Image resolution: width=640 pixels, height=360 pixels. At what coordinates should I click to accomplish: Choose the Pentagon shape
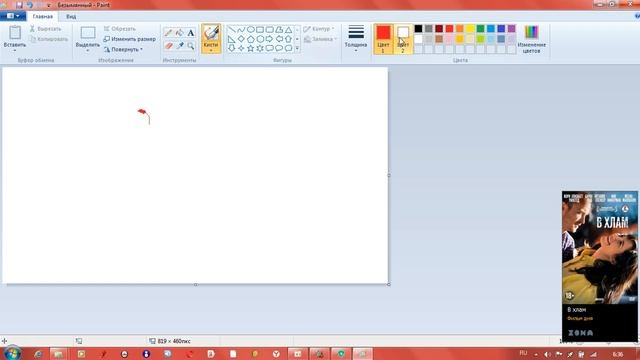(x=251, y=39)
